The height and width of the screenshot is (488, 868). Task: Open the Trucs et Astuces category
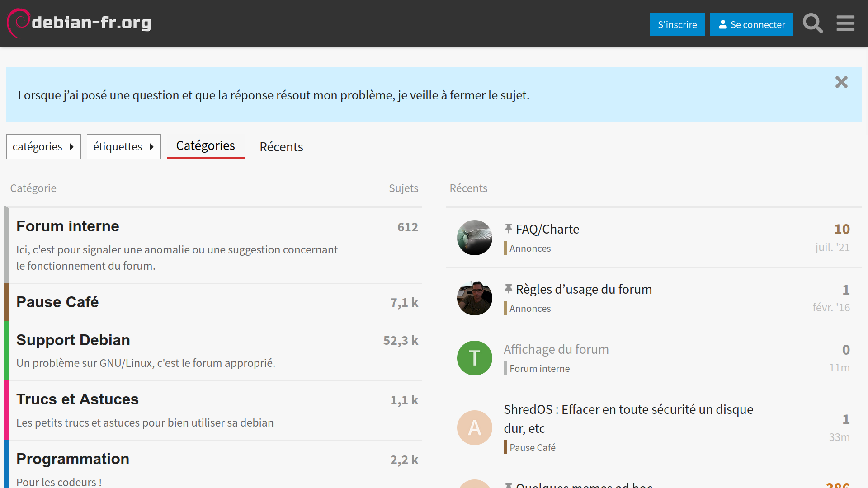pos(77,399)
